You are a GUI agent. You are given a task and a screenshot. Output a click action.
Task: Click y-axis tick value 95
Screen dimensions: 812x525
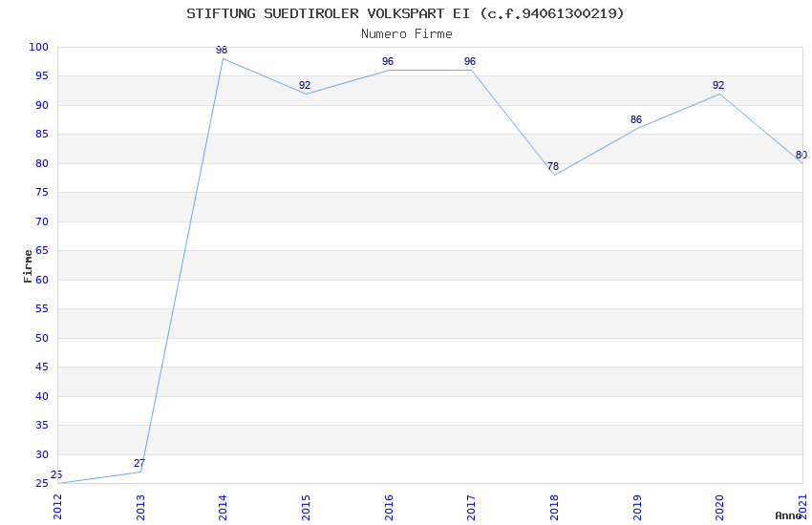coord(42,76)
